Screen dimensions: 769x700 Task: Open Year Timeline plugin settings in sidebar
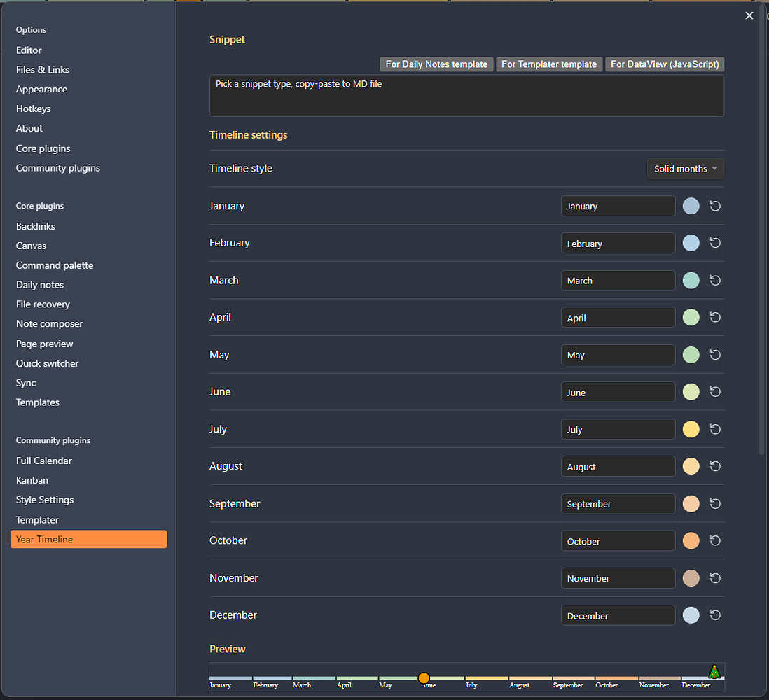89,540
